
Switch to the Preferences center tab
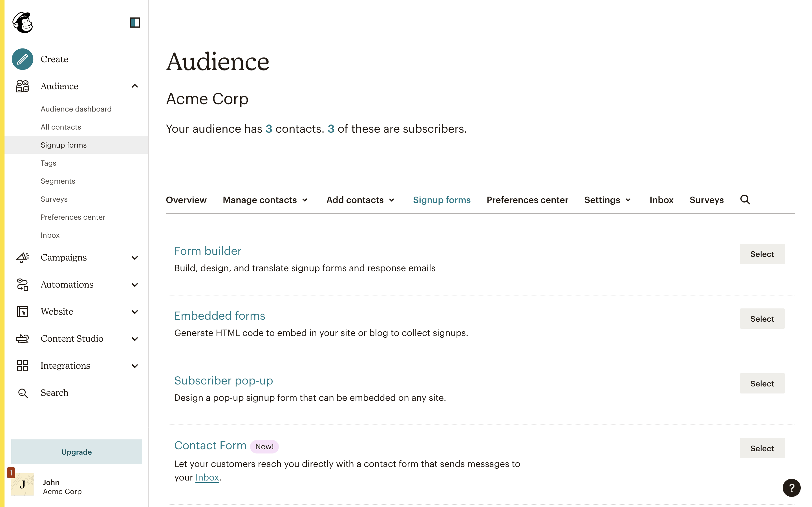[527, 200]
